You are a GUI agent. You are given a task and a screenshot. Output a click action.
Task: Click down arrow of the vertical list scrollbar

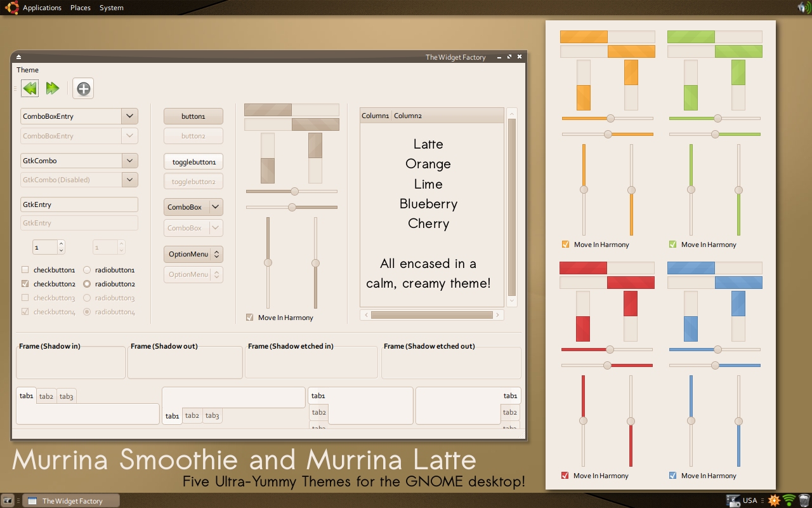click(512, 301)
